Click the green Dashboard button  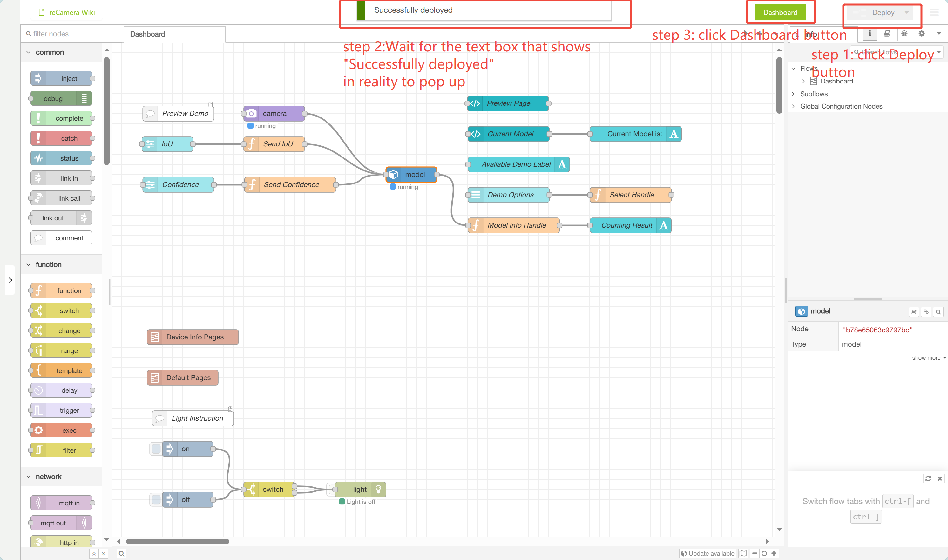(780, 12)
